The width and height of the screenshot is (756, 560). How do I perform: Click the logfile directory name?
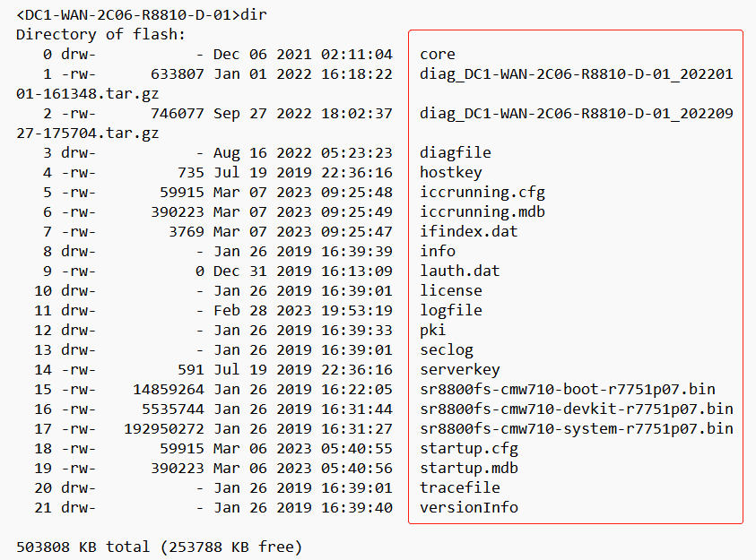(x=450, y=310)
